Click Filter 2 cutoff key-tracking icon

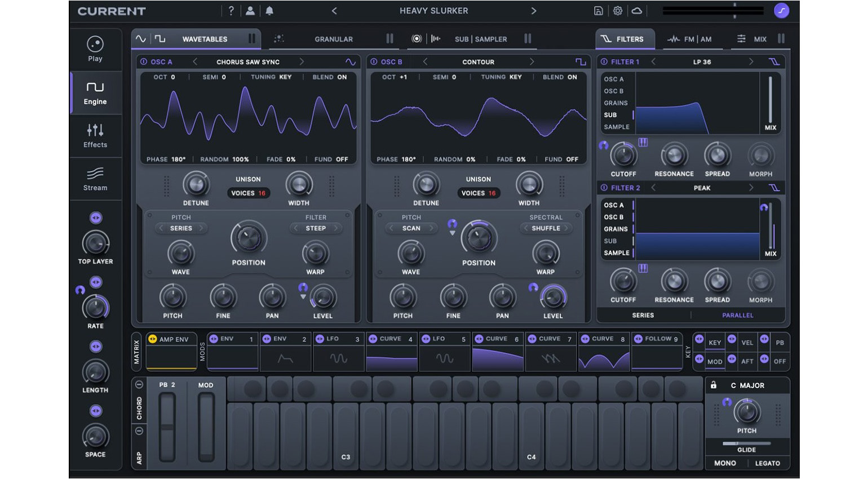pos(643,268)
